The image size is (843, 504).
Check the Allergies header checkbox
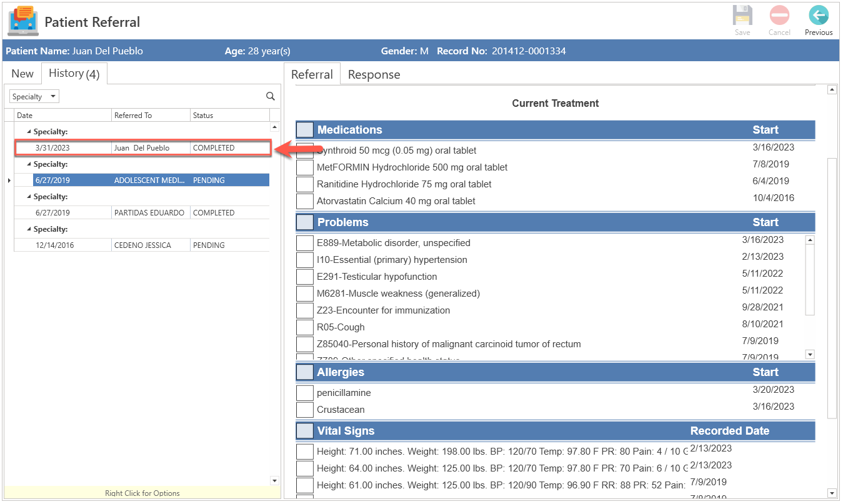305,372
